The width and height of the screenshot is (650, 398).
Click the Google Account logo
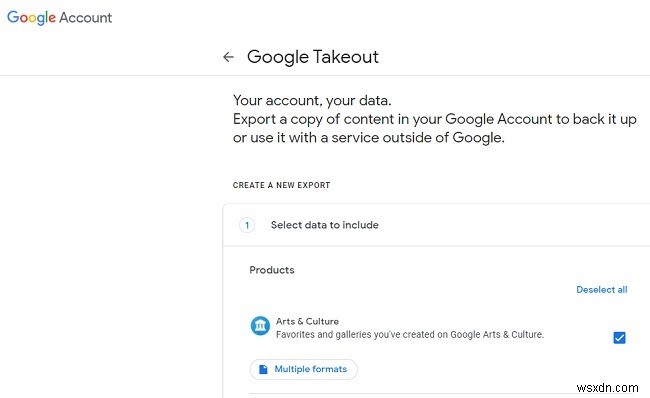[60, 17]
